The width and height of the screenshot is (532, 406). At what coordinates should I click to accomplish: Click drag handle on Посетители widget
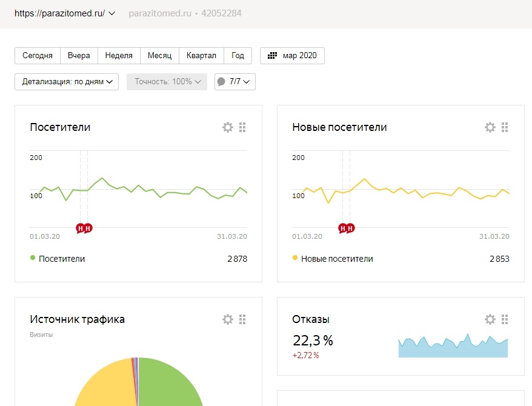(242, 127)
